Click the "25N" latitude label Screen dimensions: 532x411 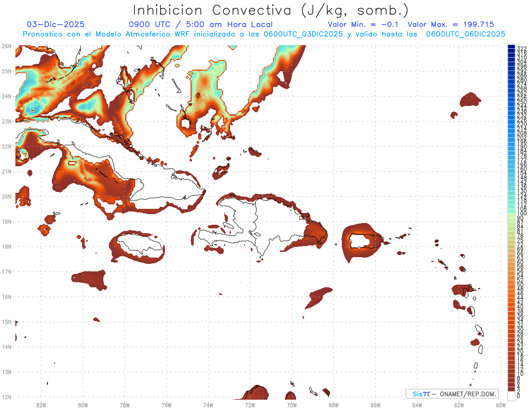tap(6, 71)
